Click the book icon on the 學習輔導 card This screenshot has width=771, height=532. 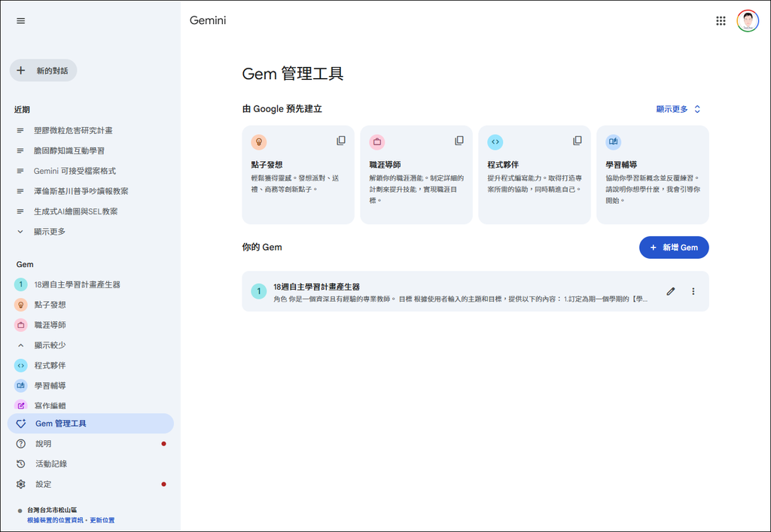click(613, 142)
